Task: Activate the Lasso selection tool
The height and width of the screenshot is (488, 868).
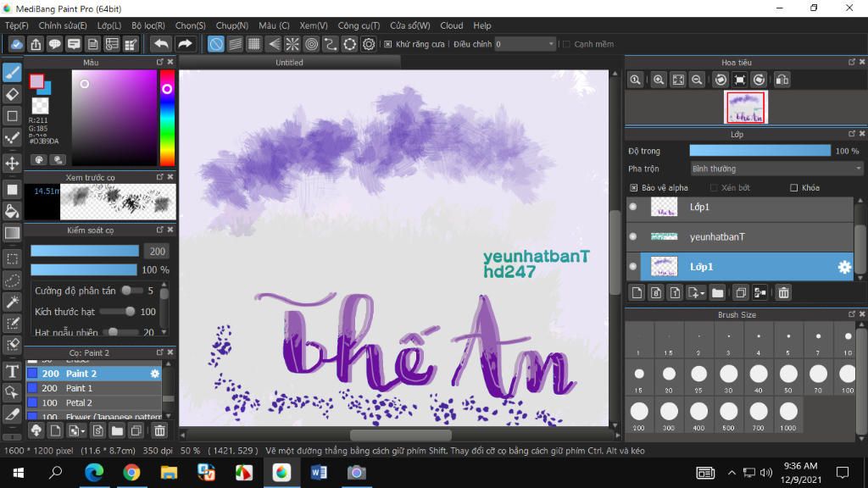Action: [x=12, y=280]
